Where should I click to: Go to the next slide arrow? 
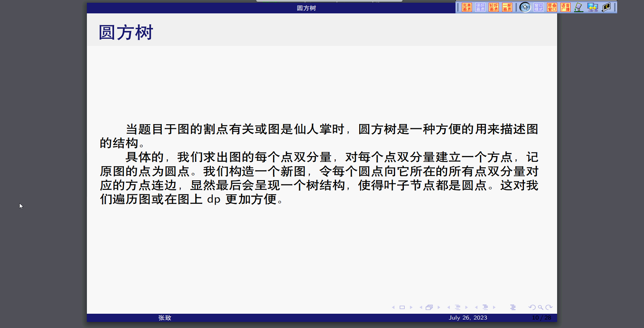(x=411, y=307)
